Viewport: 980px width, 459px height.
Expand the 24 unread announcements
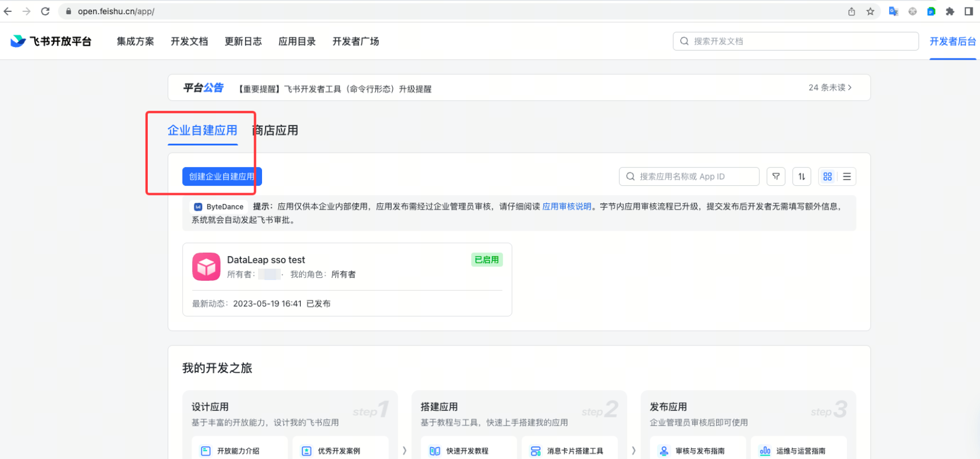[829, 87]
